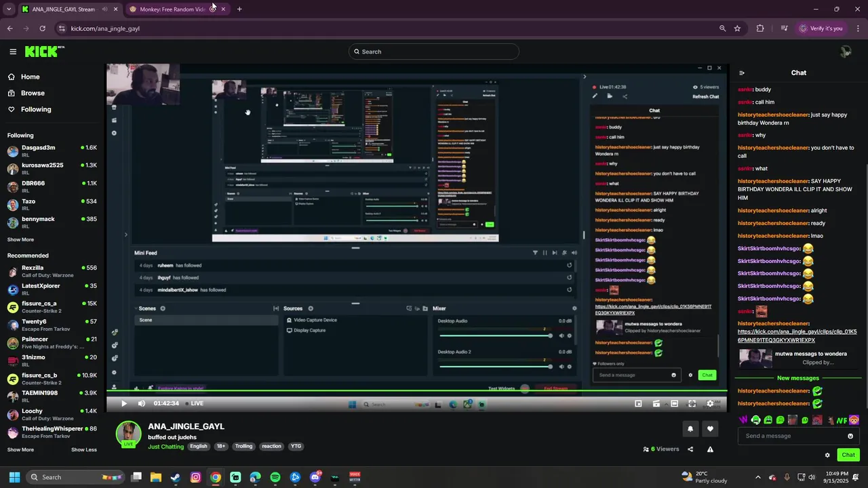Open a new browser tab
The width and height of the screenshot is (868, 488).
(x=239, y=9)
